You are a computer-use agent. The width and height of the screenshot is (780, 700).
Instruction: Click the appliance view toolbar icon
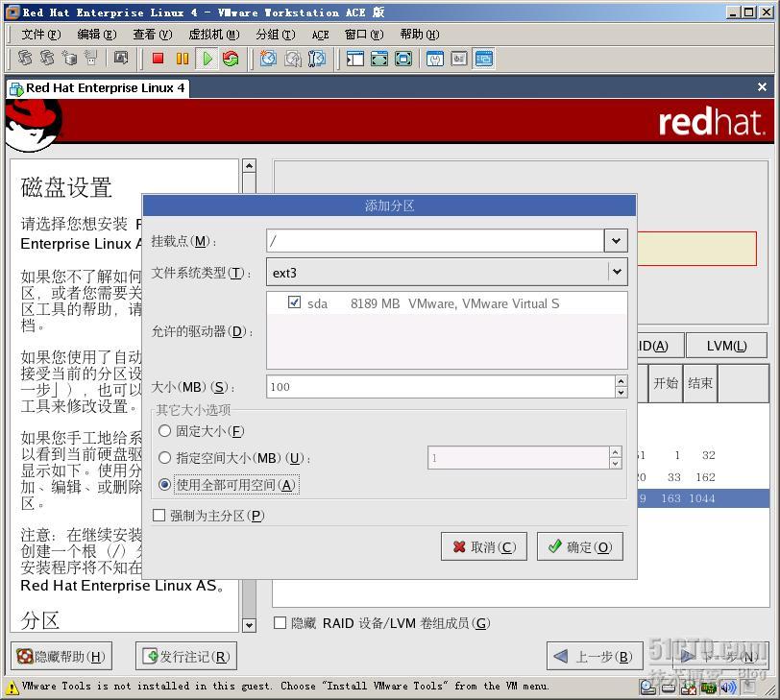click(x=458, y=59)
